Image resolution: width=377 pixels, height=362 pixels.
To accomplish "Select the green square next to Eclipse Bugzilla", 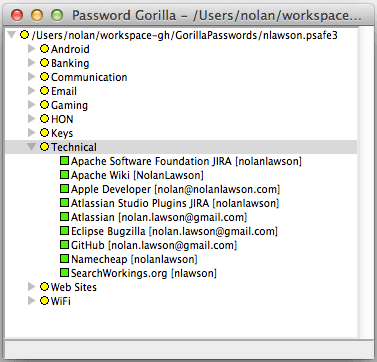I will [x=64, y=231].
